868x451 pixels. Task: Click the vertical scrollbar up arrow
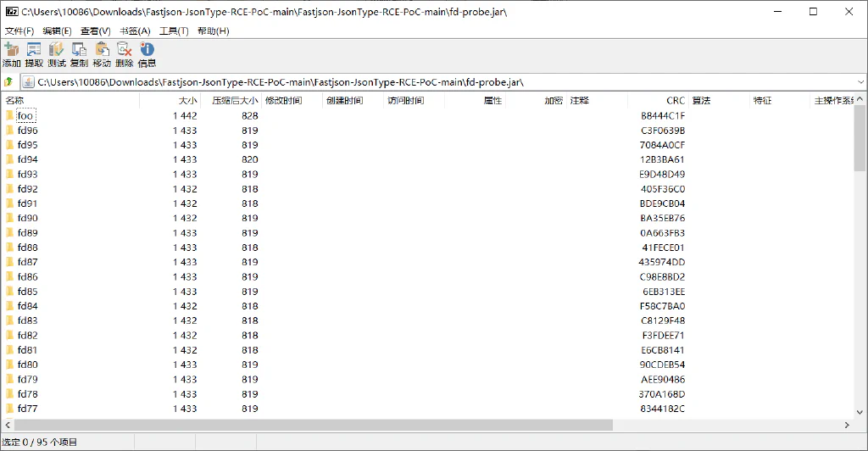pyautogui.click(x=860, y=99)
